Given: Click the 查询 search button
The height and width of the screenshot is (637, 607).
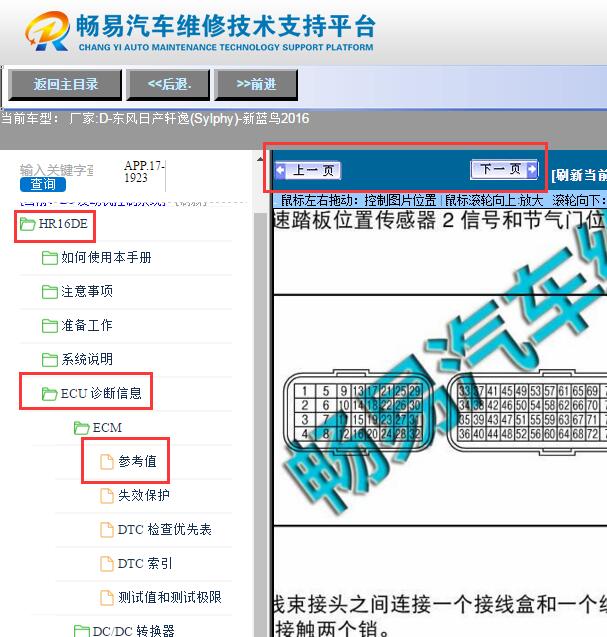Looking at the screenshot, I should click(43, 184).
